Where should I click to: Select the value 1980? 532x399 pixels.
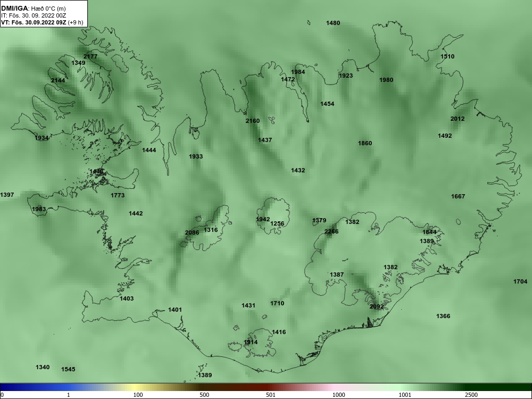[386, 80]
